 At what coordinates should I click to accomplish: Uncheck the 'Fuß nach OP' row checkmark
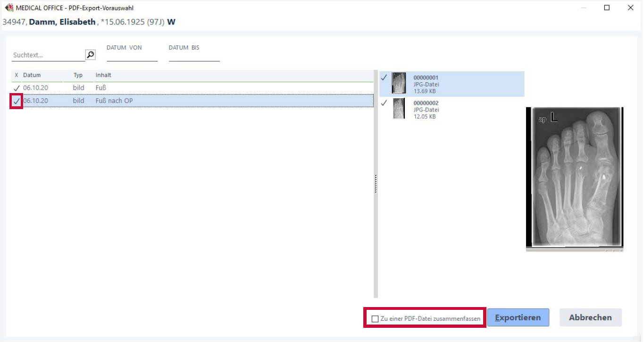coord(17,101)
